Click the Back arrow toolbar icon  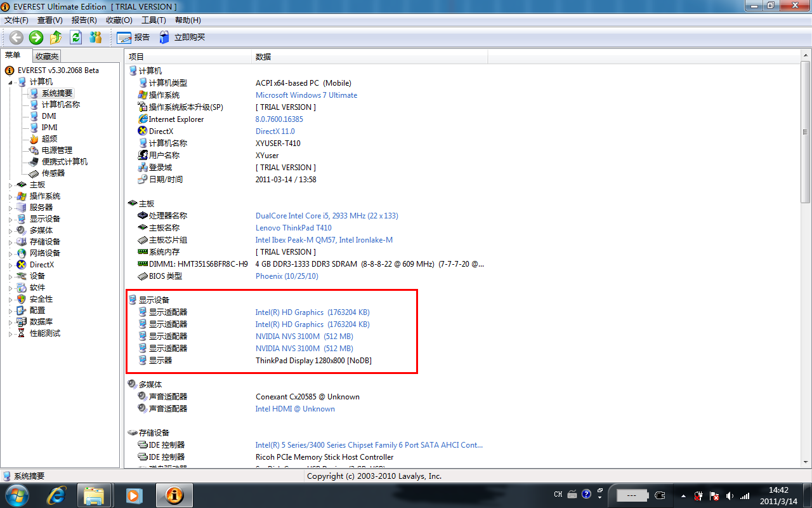(16, 37)
